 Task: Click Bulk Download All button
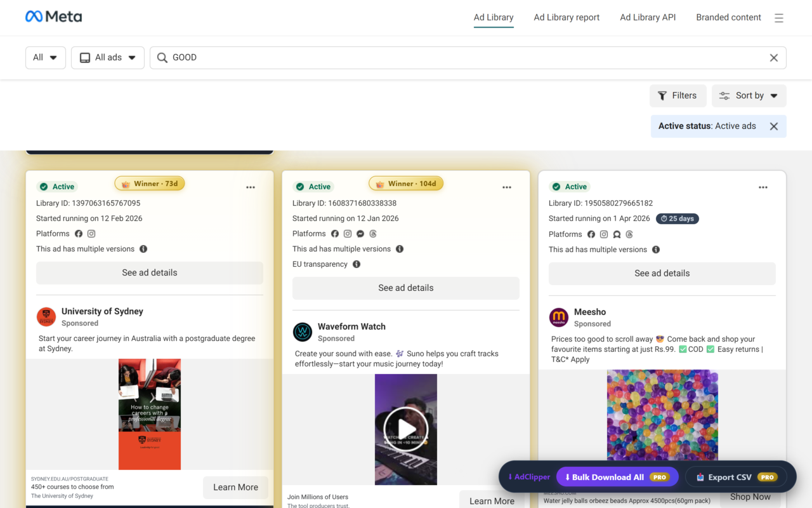coord(617,478)
